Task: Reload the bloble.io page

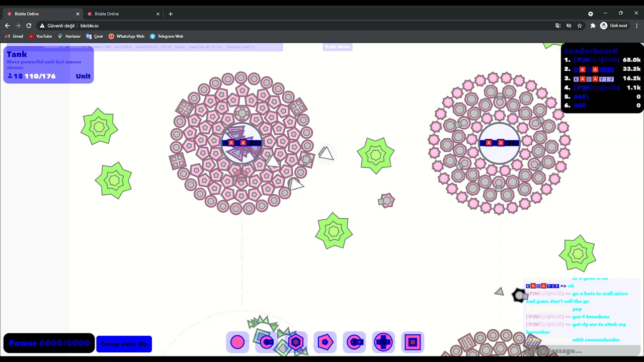Action: click(x=29, y=26)
